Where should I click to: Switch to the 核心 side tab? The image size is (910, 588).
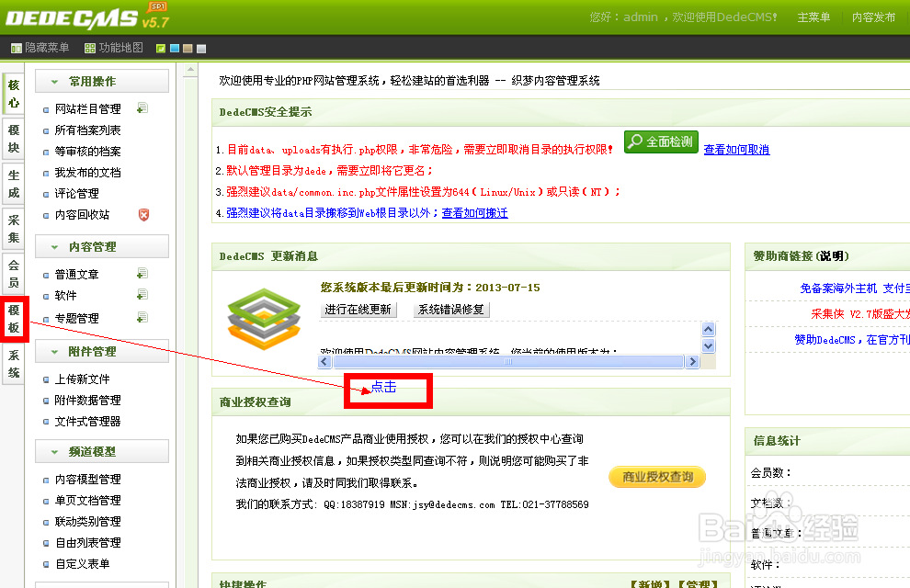click(14, 94)
